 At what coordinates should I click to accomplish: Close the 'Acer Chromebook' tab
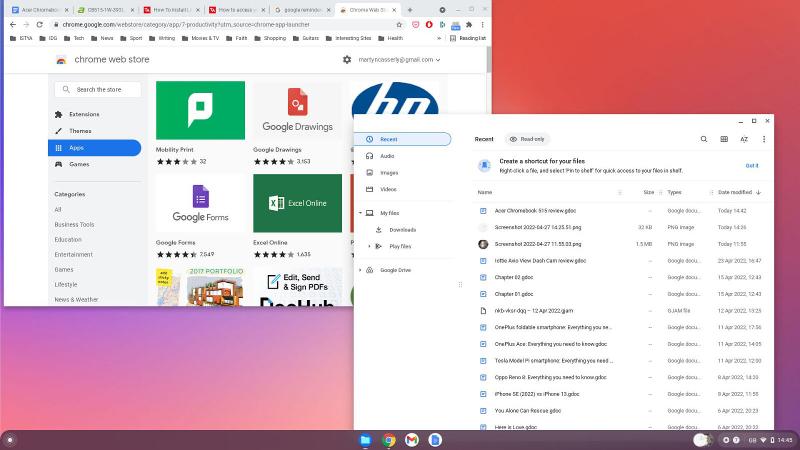tap(68, 10)
